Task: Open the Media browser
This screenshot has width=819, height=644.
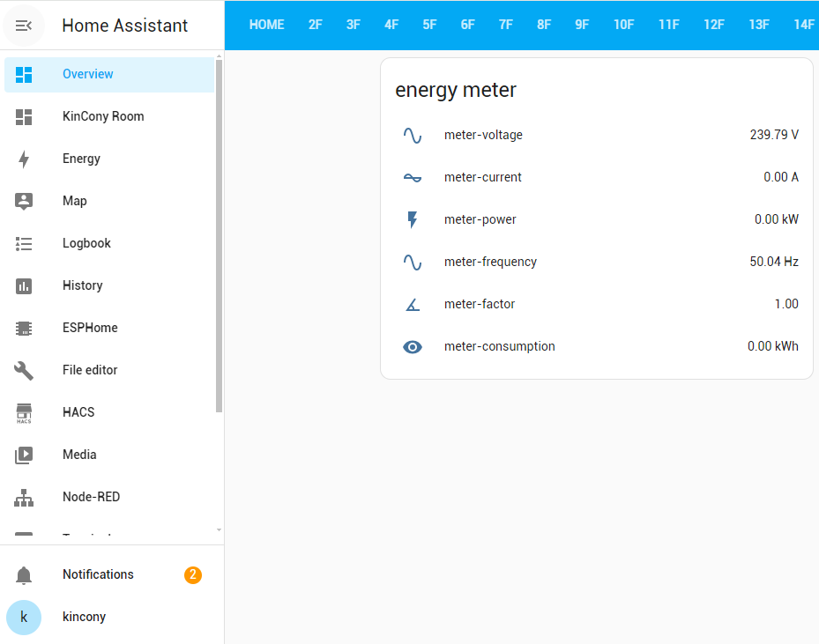Action: (79, 455)
